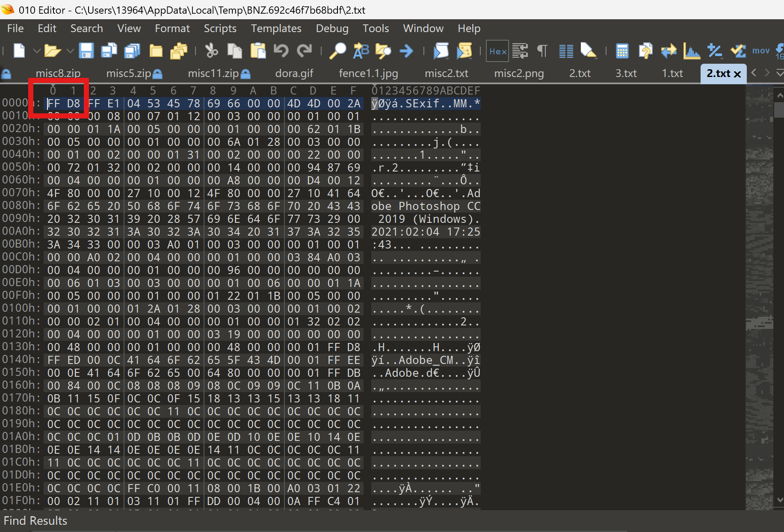This screenshot has width=784, height=532.
Task: Switch to the dora.gif tab
Action: 294,74
